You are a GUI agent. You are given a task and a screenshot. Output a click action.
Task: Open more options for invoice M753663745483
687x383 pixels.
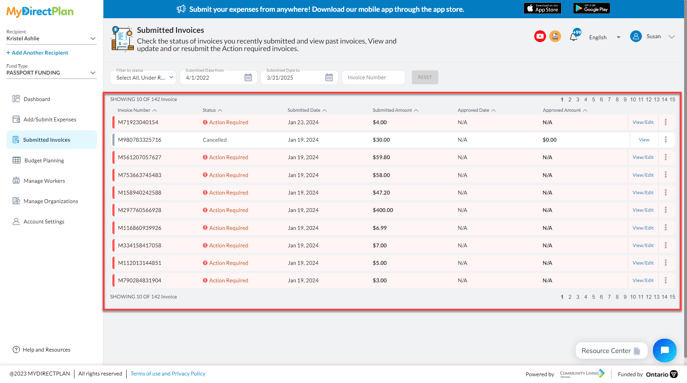tap(666, 175)
